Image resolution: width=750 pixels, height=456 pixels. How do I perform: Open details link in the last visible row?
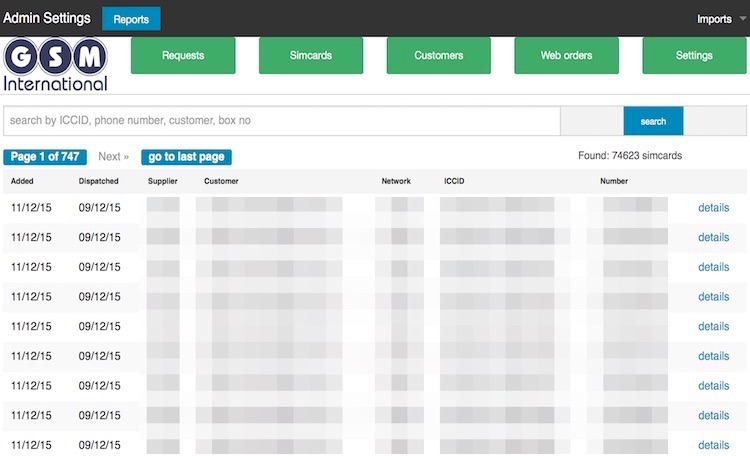point(713,445)
